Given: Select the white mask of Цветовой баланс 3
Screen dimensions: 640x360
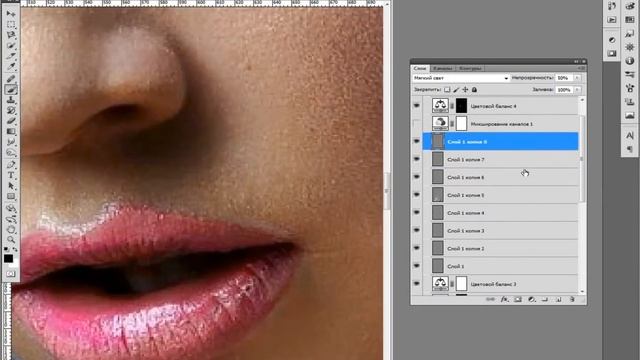Looking at the screenshot, I should [461, 284].
